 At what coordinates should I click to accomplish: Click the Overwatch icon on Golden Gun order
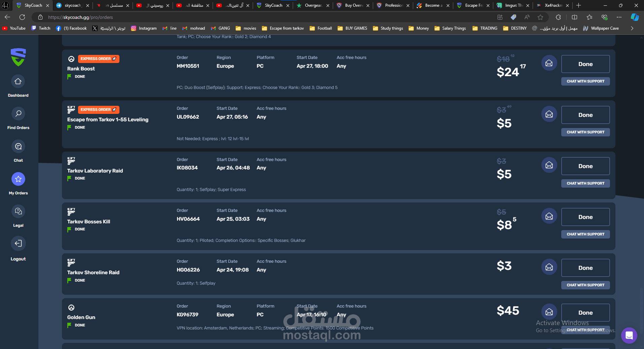[71, 308]
